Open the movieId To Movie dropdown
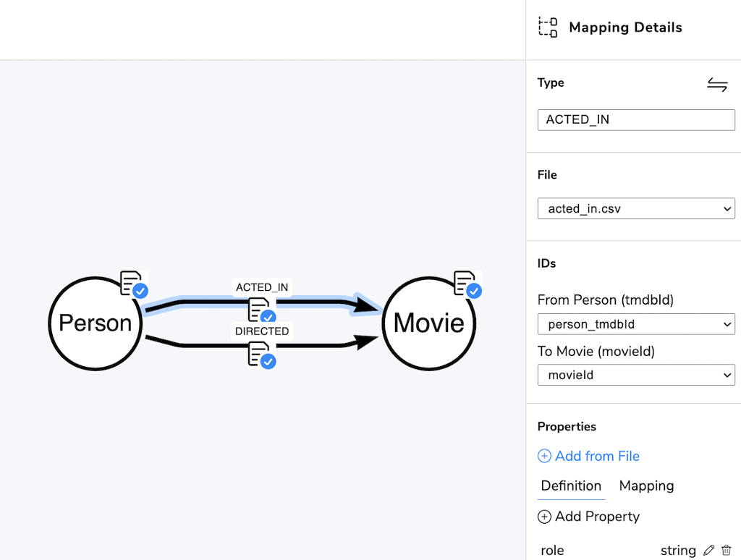Screen dimensions: 741x560 [x=636, y=375]
